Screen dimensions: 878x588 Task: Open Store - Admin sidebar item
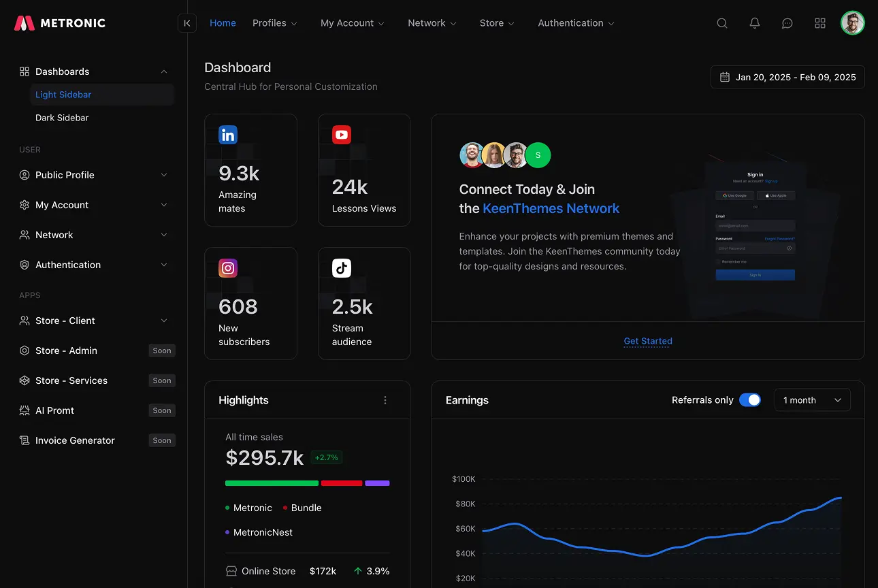pos(97,350)
